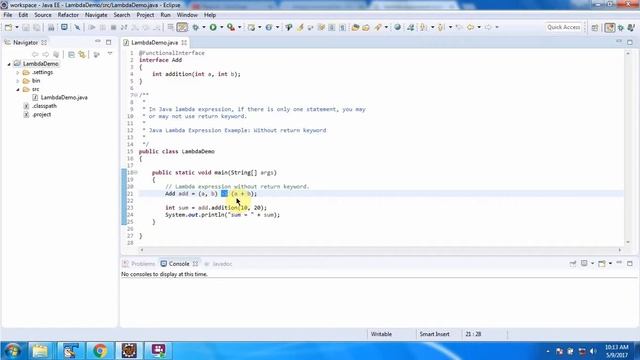Open Next Annotation dropdown arrow
The image size is (640, 360).
432,27
